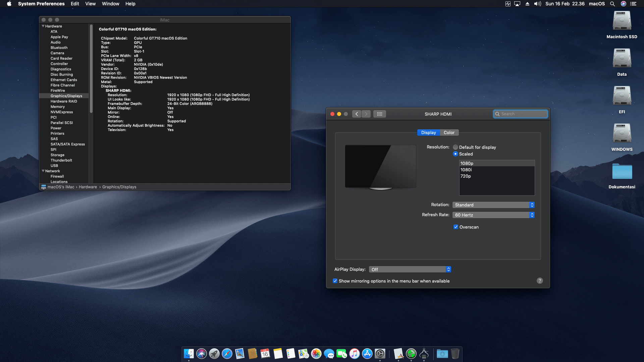Select Default for display radio button
Image resolution: width=644 pixels, height=362 pixels.
[455, 147]
